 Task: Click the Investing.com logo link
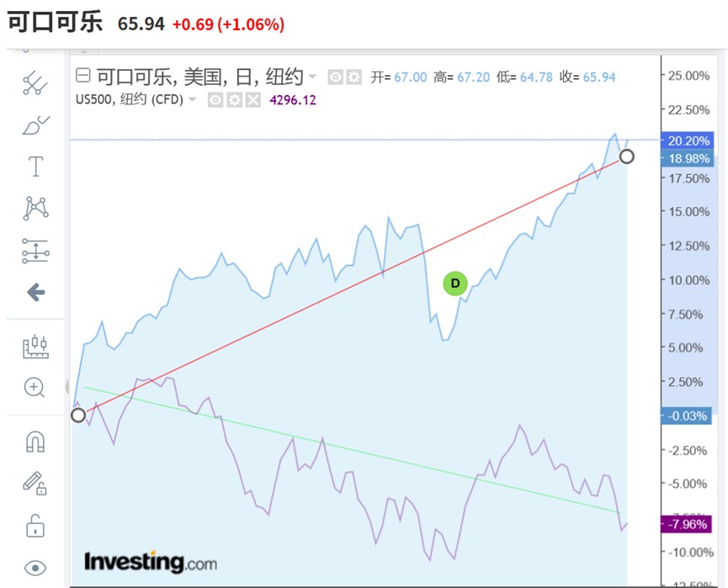click(x=150, y=561)
